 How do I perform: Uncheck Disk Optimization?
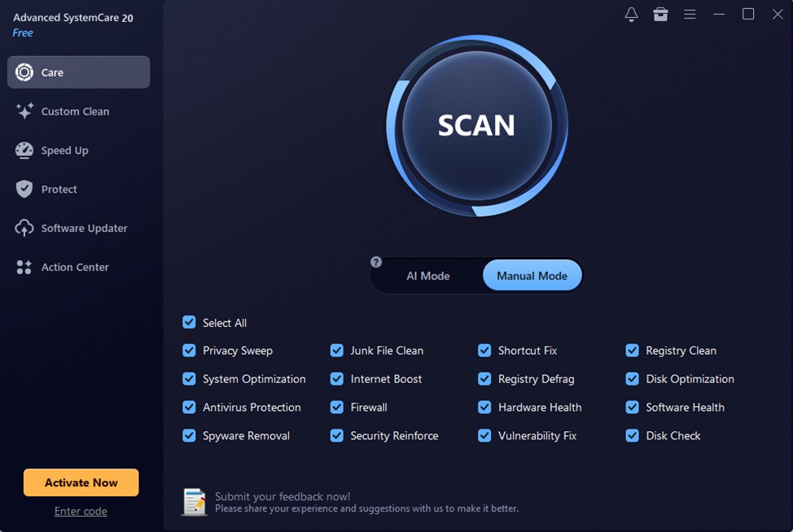632,378
